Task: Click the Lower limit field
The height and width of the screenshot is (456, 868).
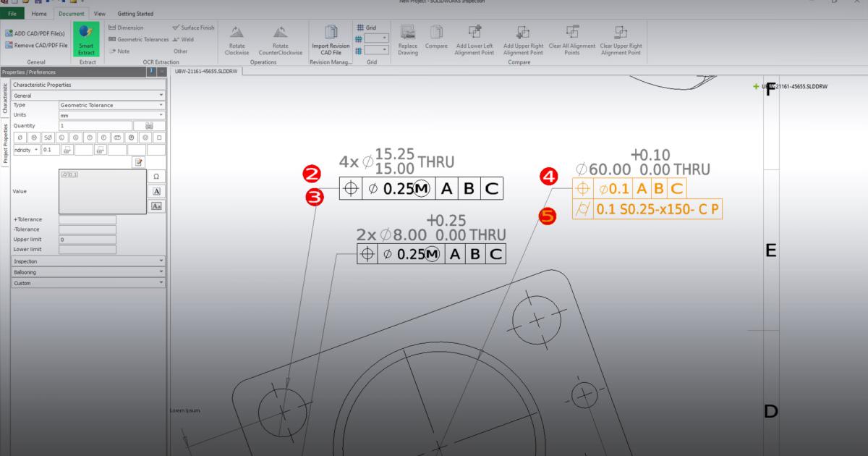Action: pyautogui.click(x=87, y=249)
